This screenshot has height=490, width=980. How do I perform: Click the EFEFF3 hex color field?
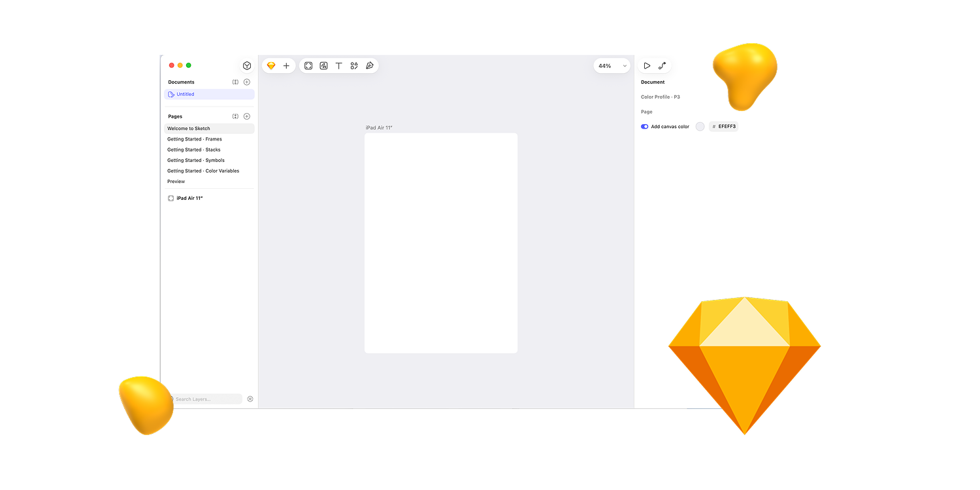click(723, 127)
